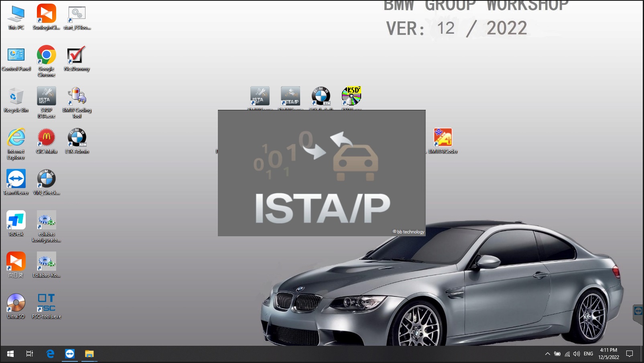Open BMW Coding Tool shortcut

(77, 103)
